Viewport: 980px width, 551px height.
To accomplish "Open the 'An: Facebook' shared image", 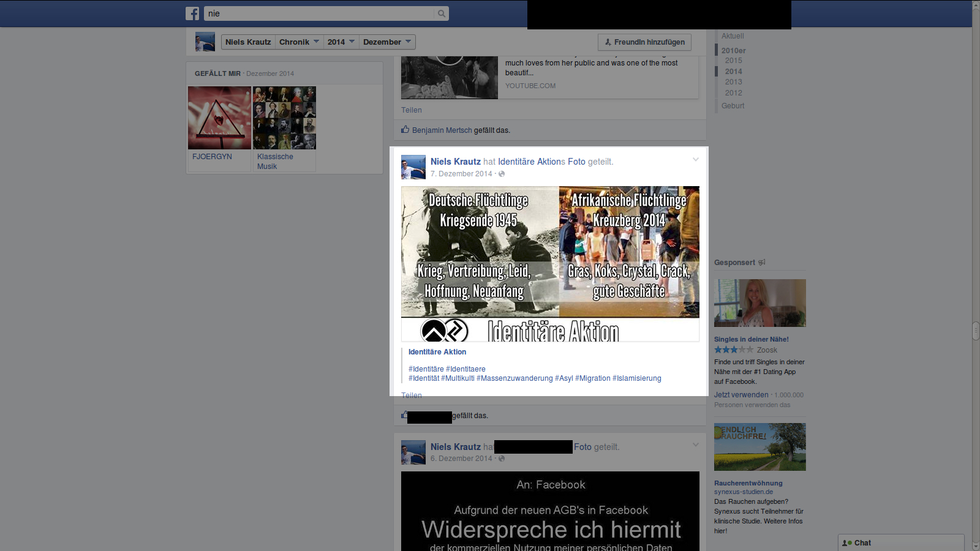I will pyautogui.click(x=550, y=511).
